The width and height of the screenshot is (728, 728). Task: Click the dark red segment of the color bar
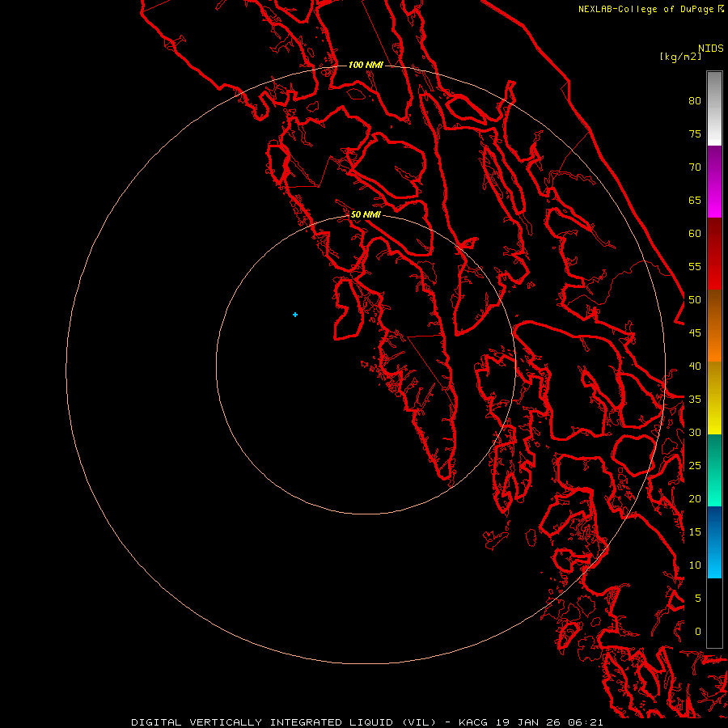[x=714, y=254]
